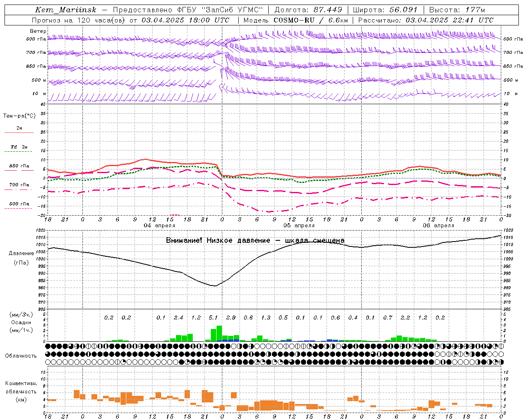This screenshot has width=525, height=420.
Task: Click the 'Тем-ра(°C)' temperature panel label
Action: [x=19, y=116]
